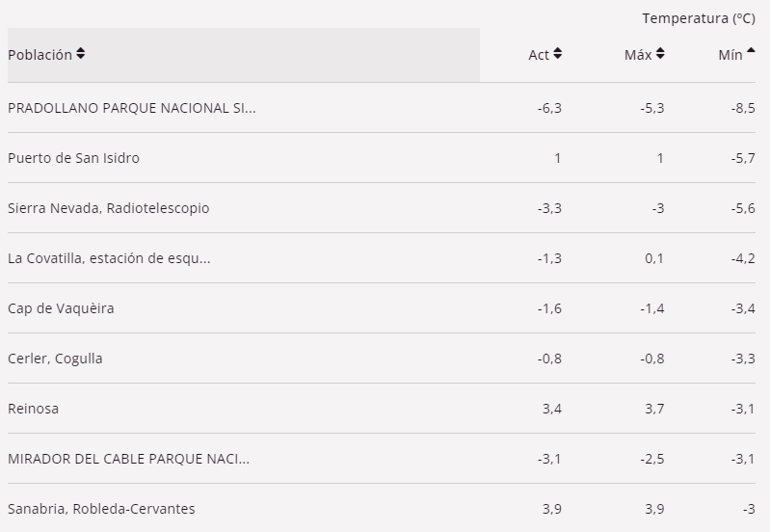Click the Máx column sort arrows
The image size is (770, 532).
[660, 54]
